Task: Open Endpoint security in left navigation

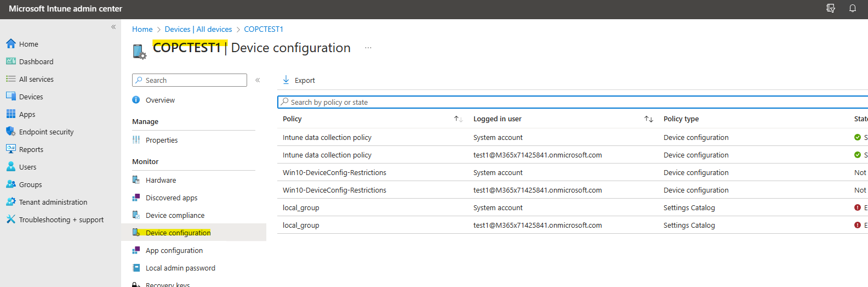Action: 46,132
